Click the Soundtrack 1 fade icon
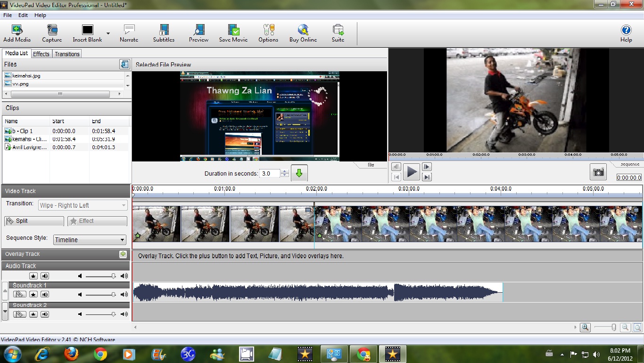644x363 pixels. tap(20, 294)
